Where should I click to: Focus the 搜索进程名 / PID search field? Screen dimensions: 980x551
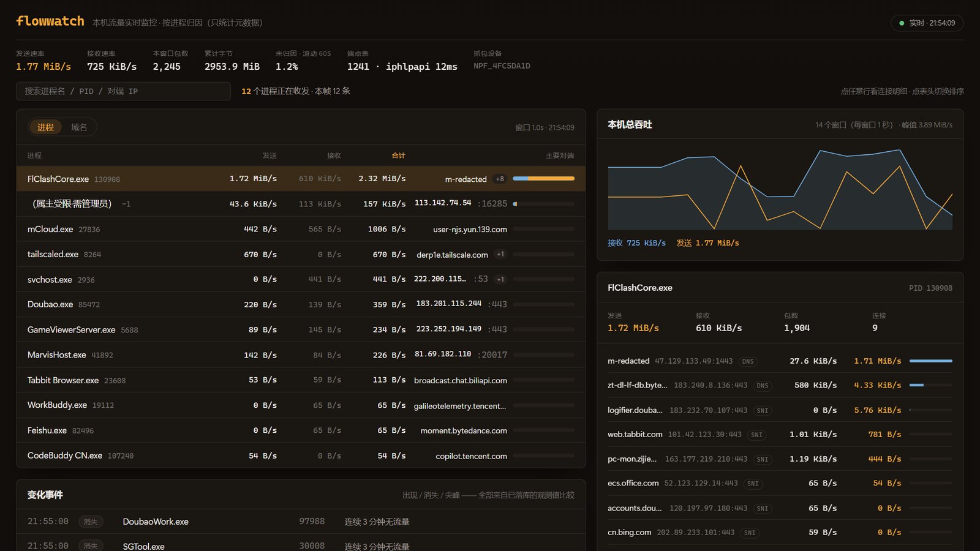[123, 91]
